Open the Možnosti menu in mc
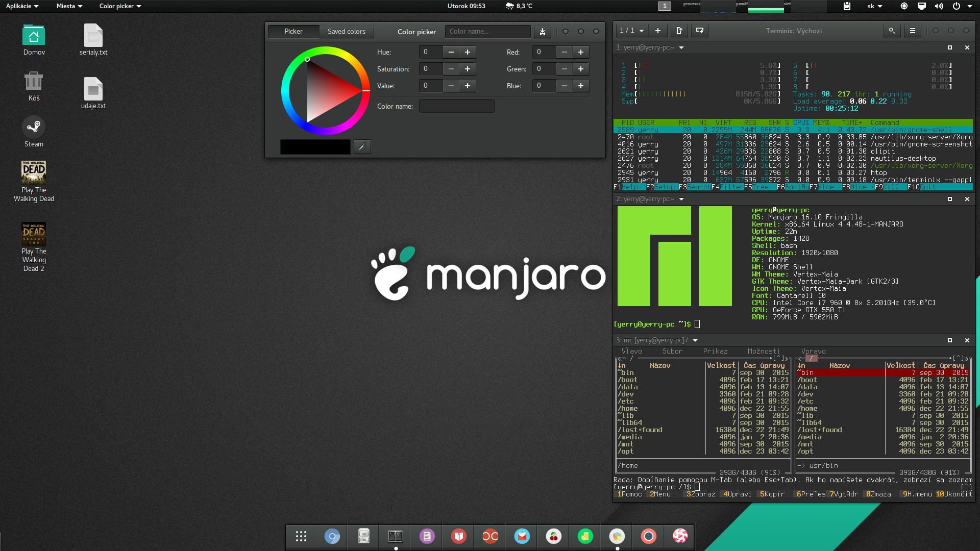Screen dimensions: 980x551 (x=764, y=351)
